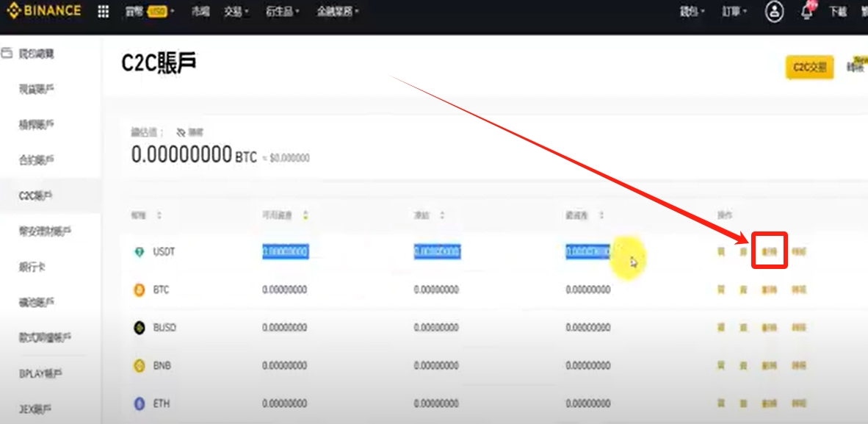The image size is (868, 424).
Task: Click the USDT coin icon
Action: coord(139,252)
